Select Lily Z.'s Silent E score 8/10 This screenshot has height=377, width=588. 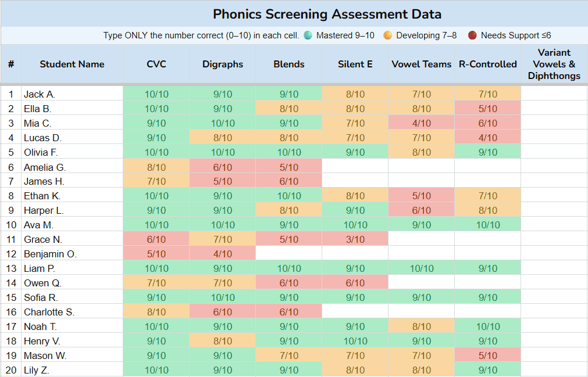click(355, 370)
